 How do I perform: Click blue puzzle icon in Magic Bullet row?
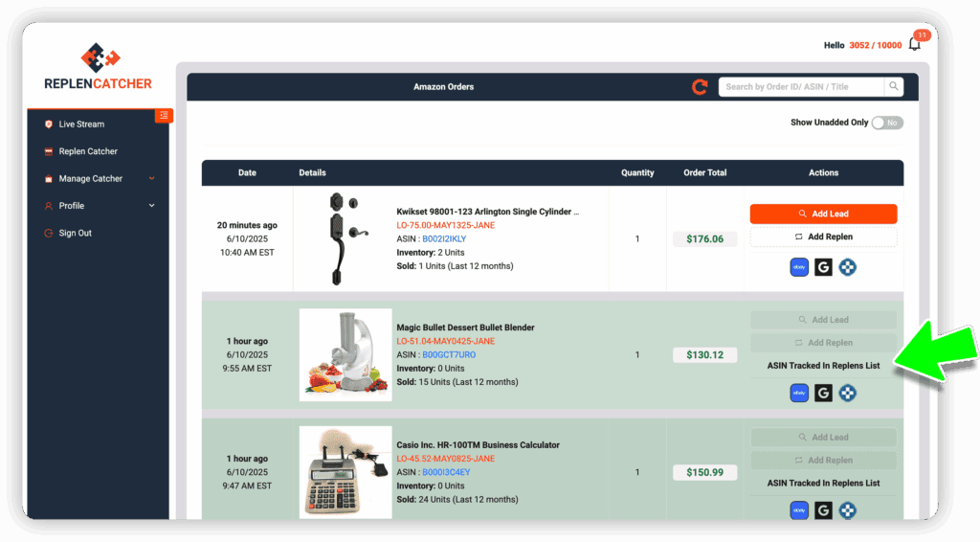pyautogui.click(x=848, y=394)
